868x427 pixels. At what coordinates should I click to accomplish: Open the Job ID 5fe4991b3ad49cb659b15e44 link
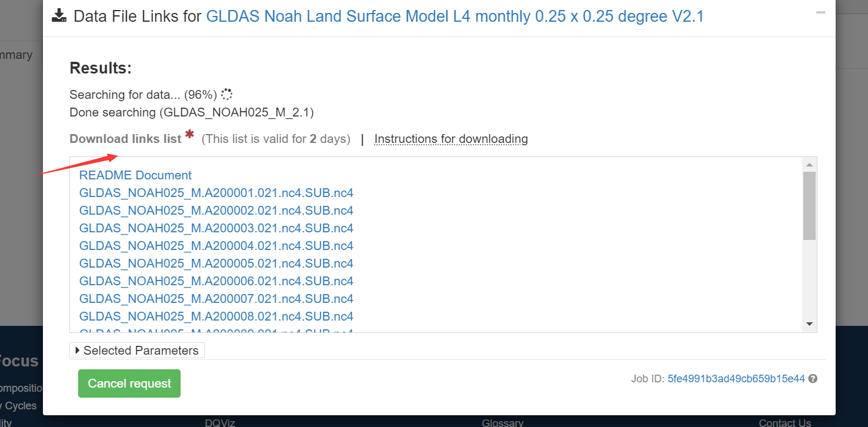click(736, 379)
